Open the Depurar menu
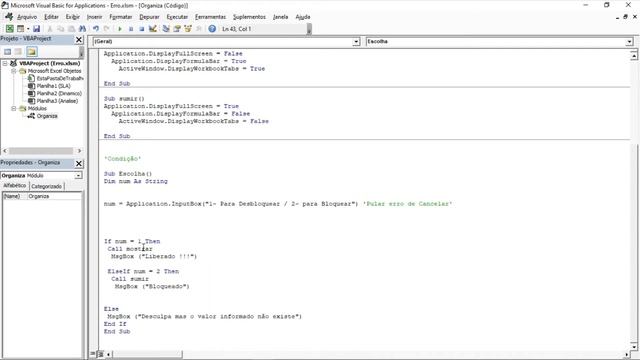 (149, 17)
